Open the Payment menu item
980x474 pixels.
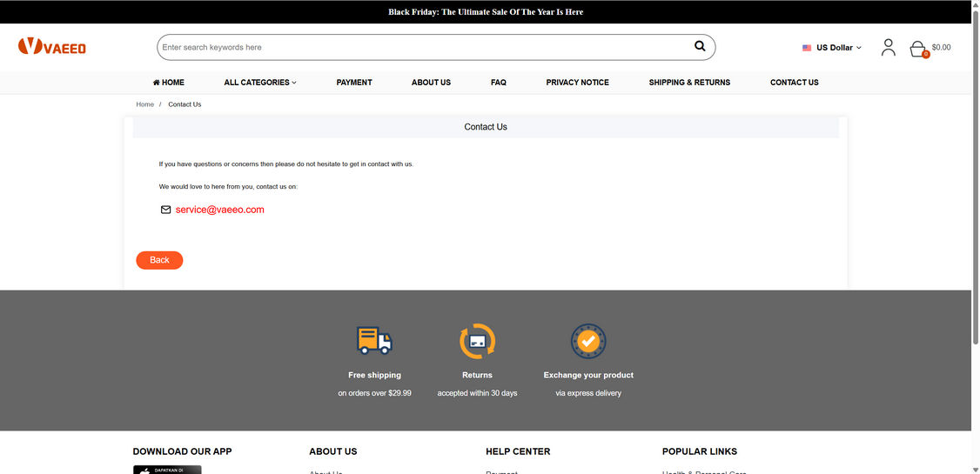354,83
